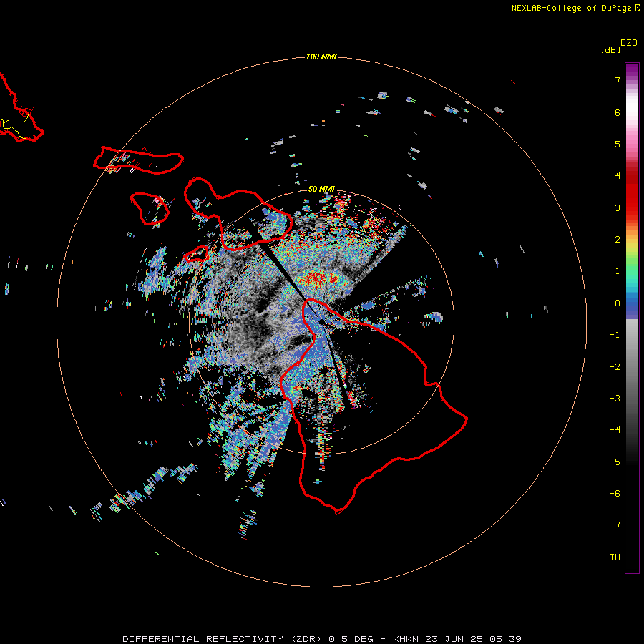Viewport: 644px width, 644px height.
Task: Click the 3 value on color scale
Action: 618,208
